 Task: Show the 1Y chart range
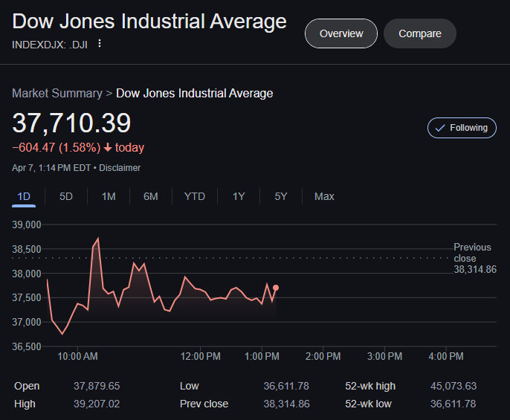[239, 196]
